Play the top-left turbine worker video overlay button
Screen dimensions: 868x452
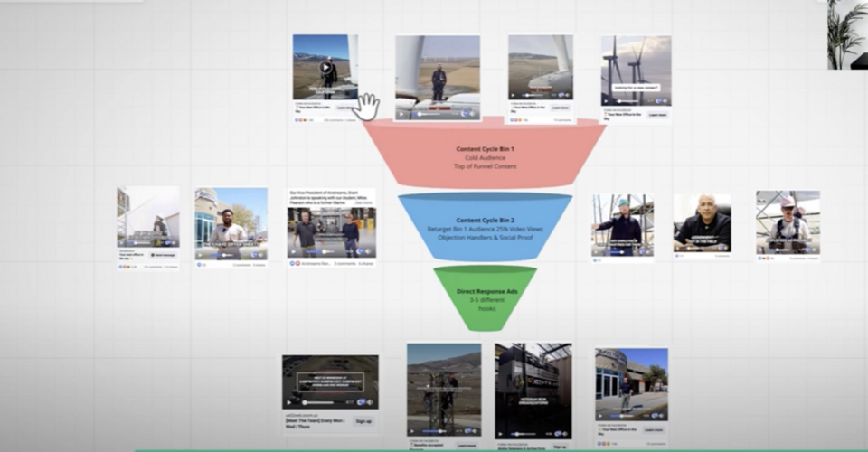(x=325, y=68)
